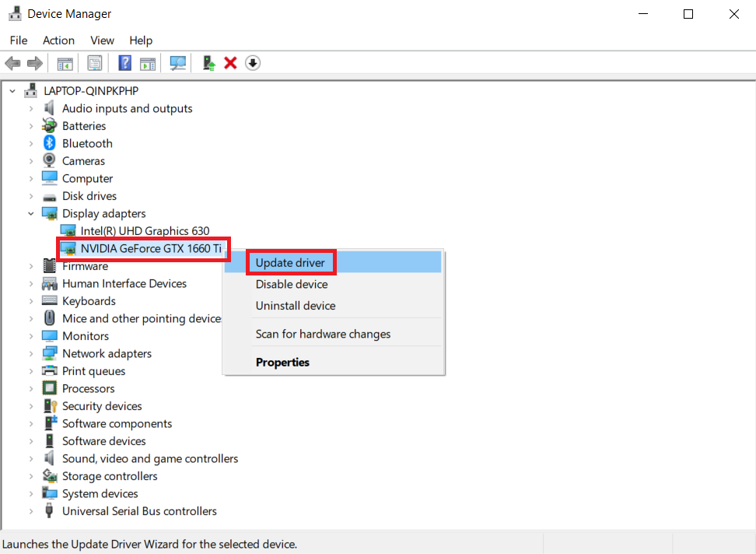Image resolution: width=756 pixels, height=554 pixels.
Task: Click the Show/Hide Console Tree toolbar icon
Action: (65, 63)
